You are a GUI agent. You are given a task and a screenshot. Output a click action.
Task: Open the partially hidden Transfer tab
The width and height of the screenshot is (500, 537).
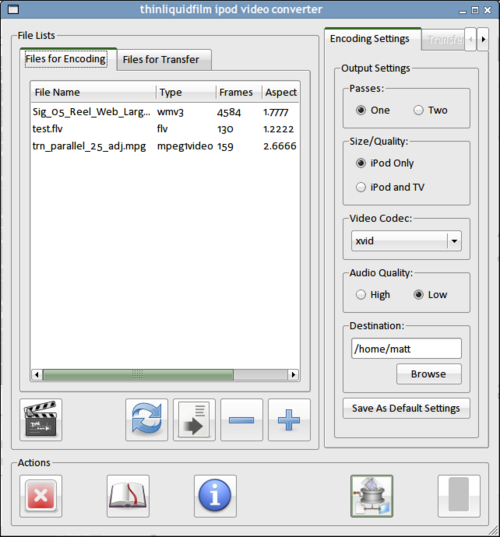pyautogui.click(x=443, y=40)
